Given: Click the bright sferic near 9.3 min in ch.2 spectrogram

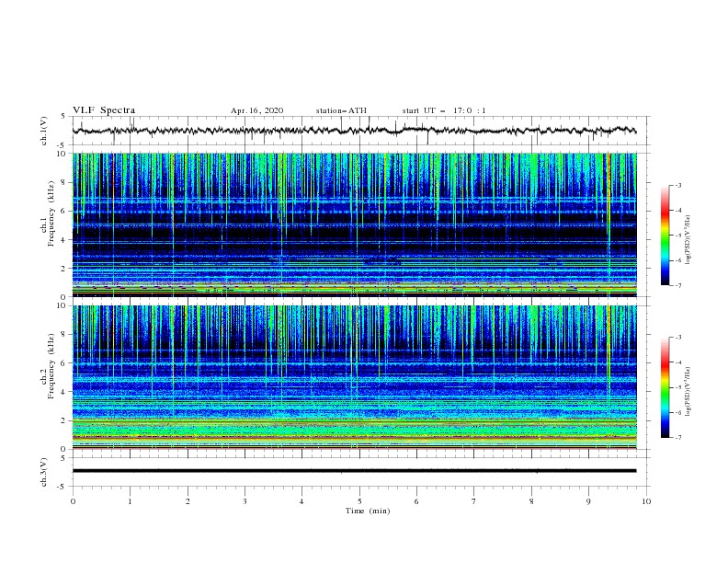Looking at the screenshot, I should pos(609,377).
